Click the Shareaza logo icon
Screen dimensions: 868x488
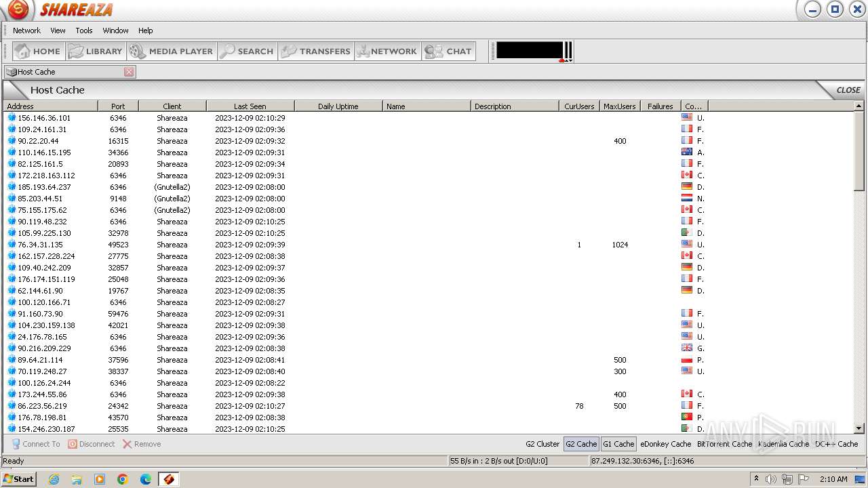coord(18,9)
